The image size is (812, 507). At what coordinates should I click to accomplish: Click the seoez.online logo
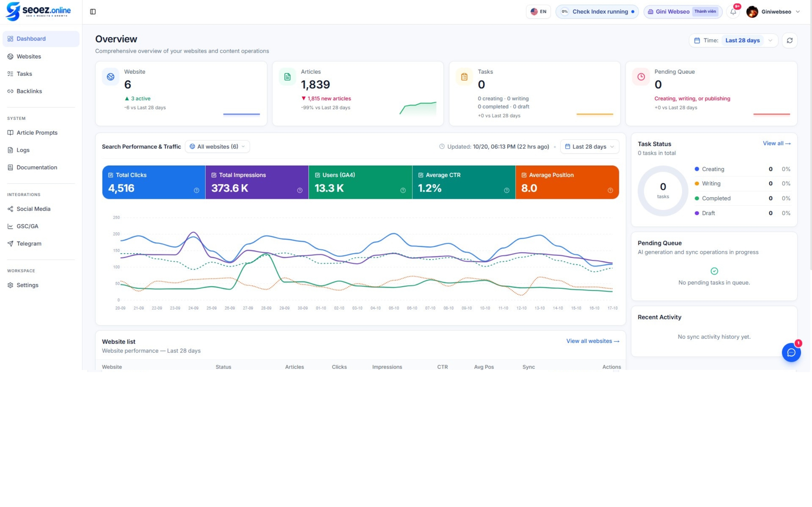click(38, 11)
